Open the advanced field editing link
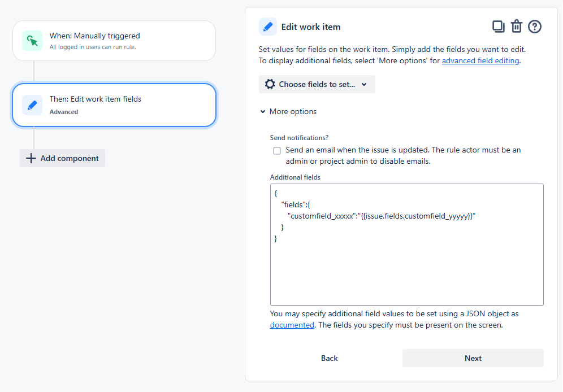The width and height of the screenshot is (563, 392). (x=480, y=60)
